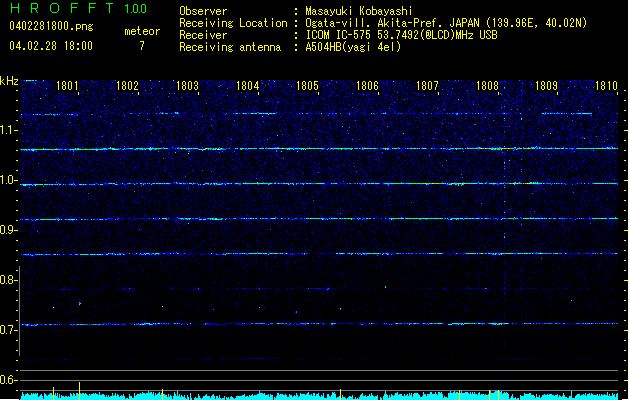Click the 1803 time marker
Viewport: 629px width, 400px height.
point(187,87)
